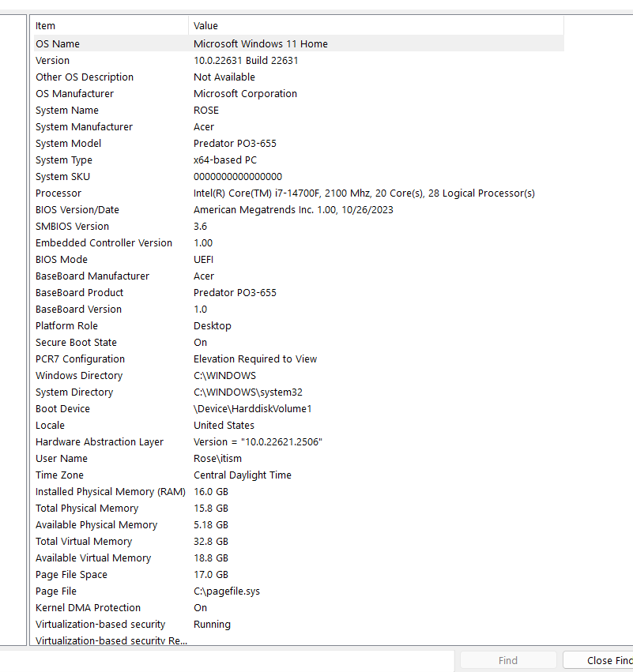This screenshot has height=672, width=633.
Task: Click 'C:\WINDOWS\system32' value
Action: tap(248, 392)
